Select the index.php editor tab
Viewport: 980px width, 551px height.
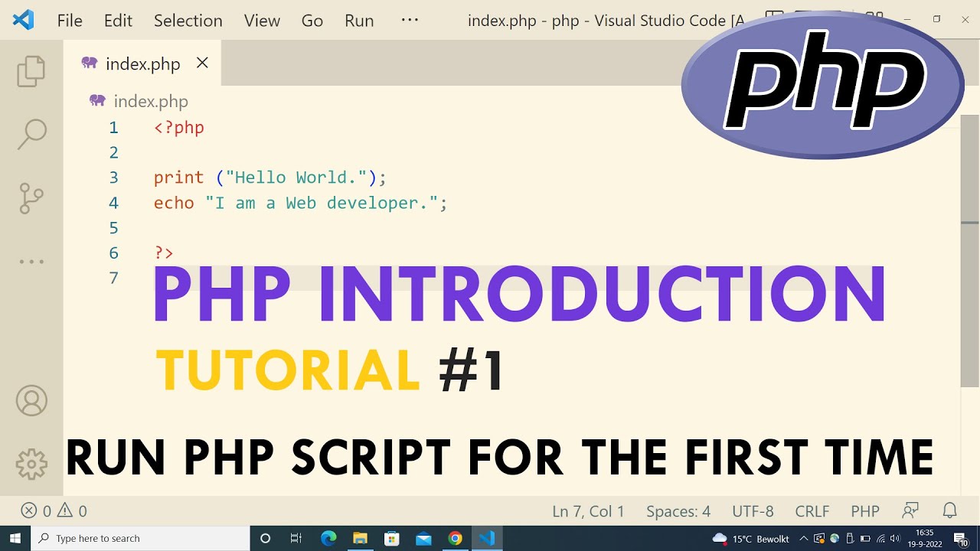[142, 64]
